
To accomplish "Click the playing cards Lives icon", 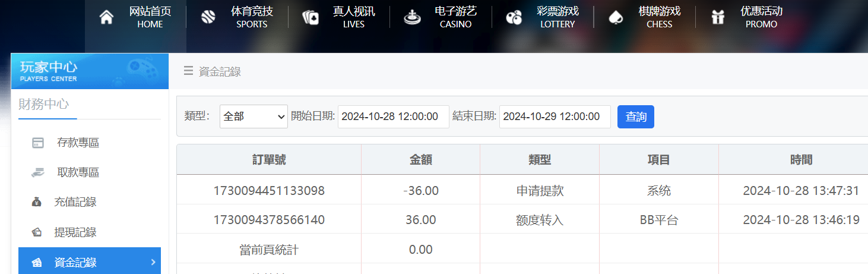I will (310, 17).
